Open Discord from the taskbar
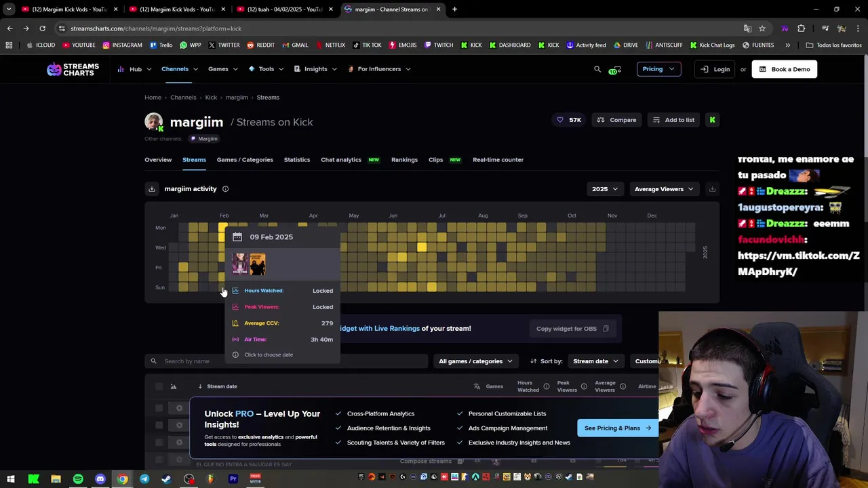 click(100, 479)
